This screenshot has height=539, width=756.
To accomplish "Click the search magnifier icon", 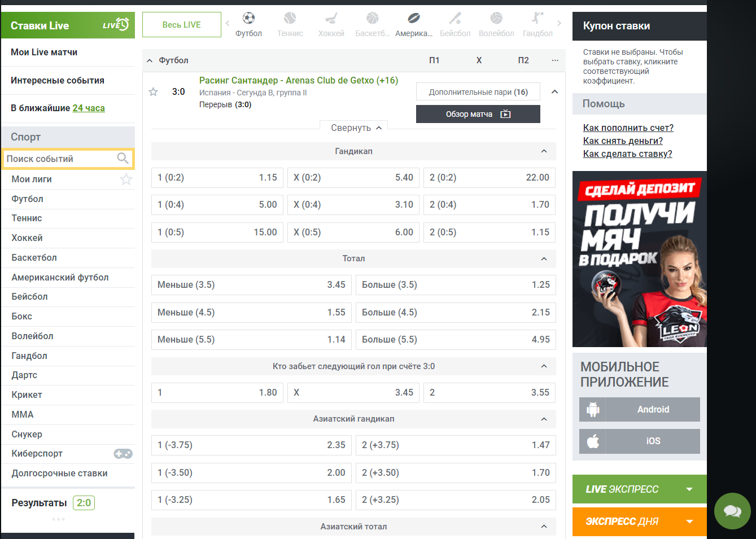I will pos(123,159).
